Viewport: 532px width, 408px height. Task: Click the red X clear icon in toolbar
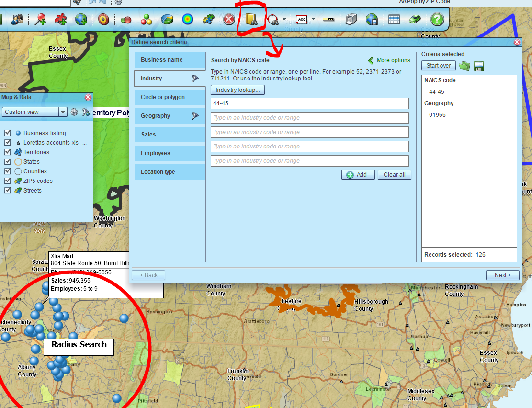click(229, 19)
